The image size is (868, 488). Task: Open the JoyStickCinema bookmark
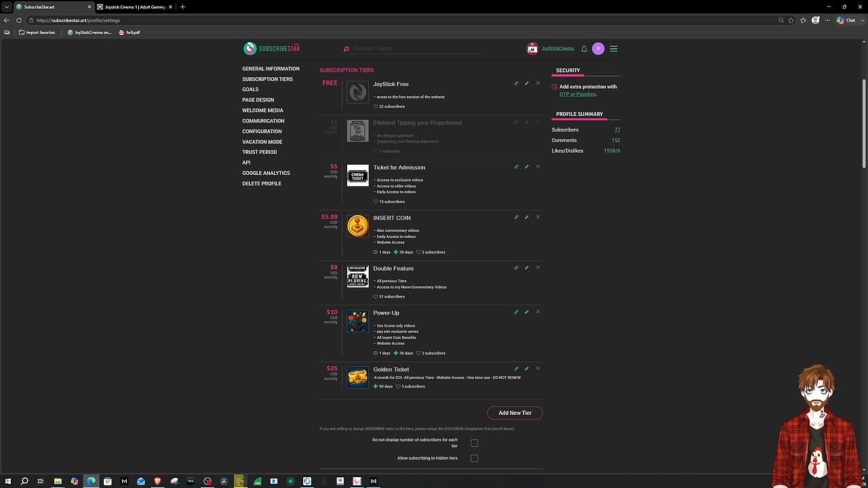(x=89, y=33)
